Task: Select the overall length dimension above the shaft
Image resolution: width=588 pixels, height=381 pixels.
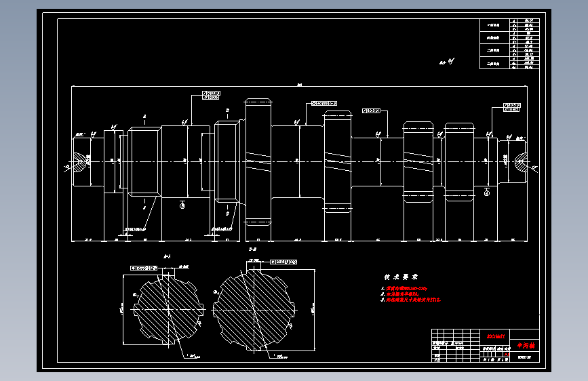Action: (x=299, y=85)
